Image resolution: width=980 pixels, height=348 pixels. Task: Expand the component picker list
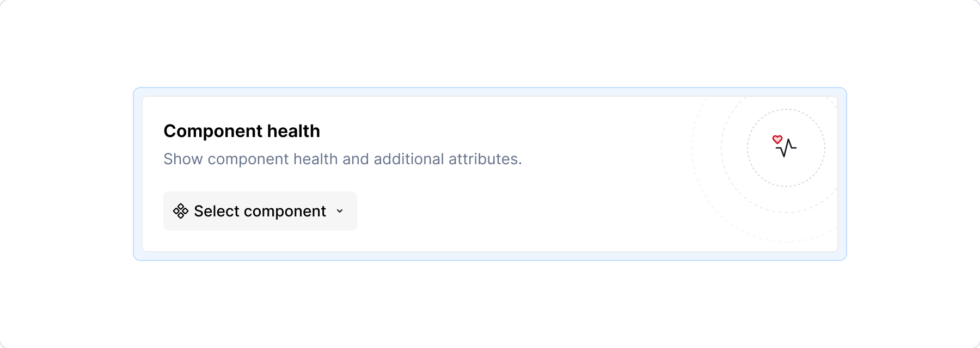(260, 211)
